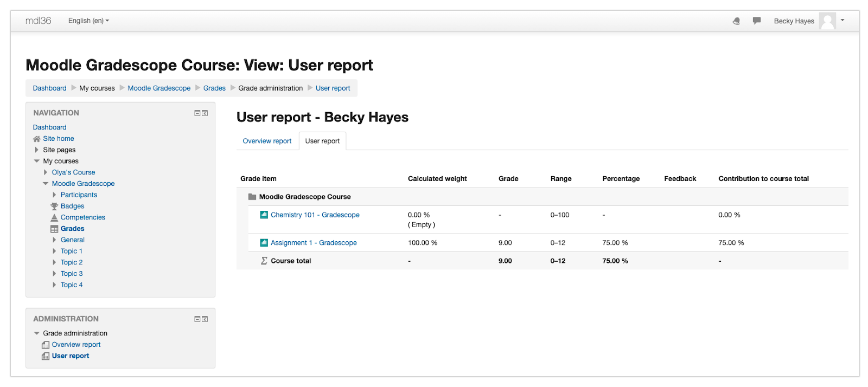The height and width of the screenshot is (387, 868).
Task: Expand the General section arrow
Action: [54, 240]
